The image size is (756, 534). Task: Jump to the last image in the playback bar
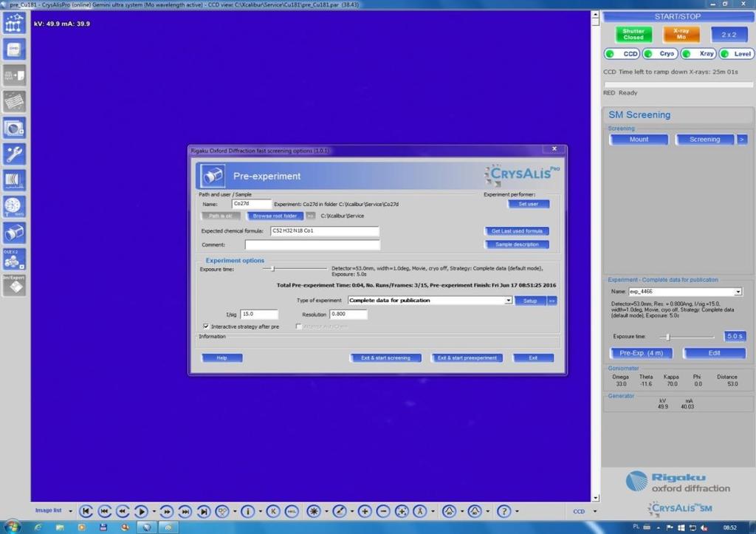(204, 511)
